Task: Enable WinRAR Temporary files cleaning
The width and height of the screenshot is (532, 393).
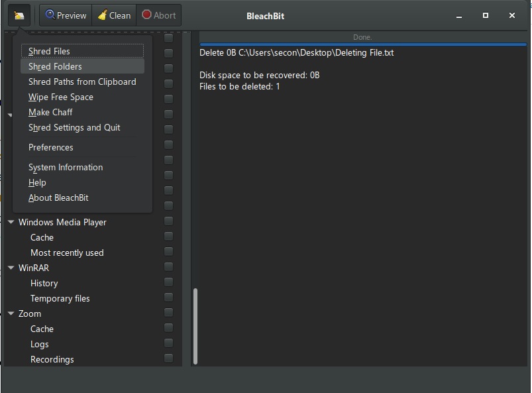Action: pos(168,298)
